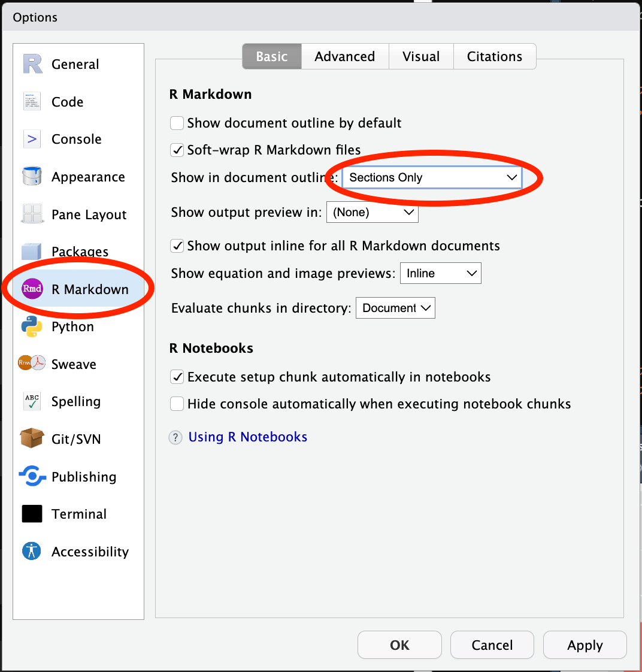This screenshot has width=642, height=672.
Task: Toggle Soft-wrap R Markdown files checkbox
Action: pos(177,150)
